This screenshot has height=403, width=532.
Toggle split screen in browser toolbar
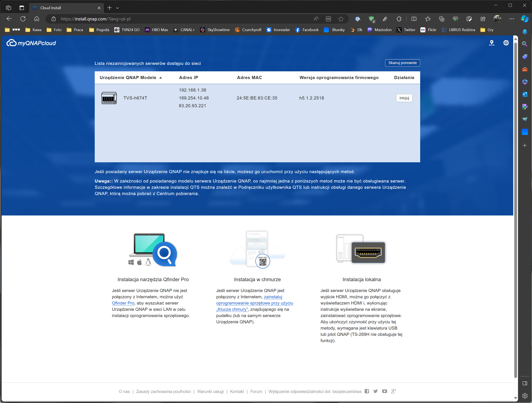click(x=414, y=19)
